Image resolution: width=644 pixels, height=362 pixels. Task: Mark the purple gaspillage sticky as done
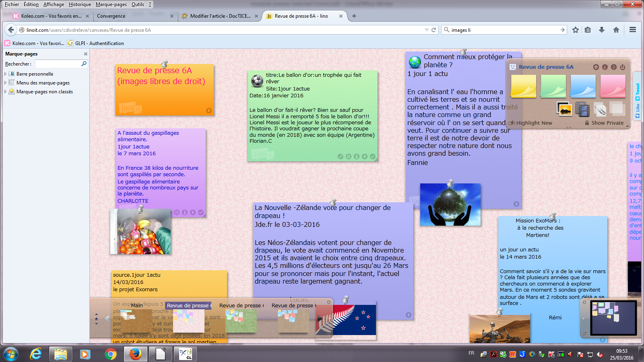point(201,212)
